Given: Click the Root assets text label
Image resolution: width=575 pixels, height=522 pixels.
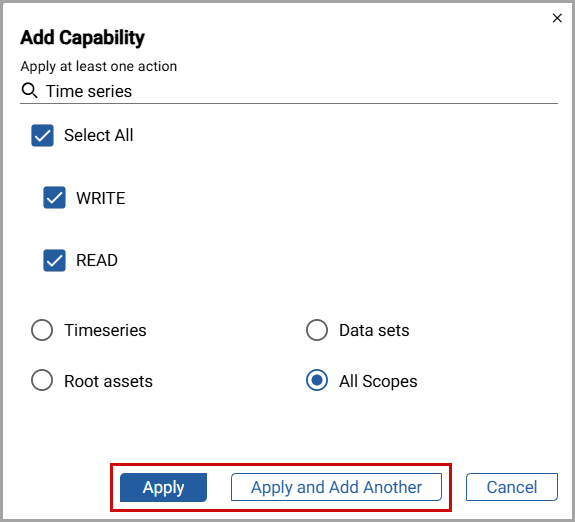Looking at the screenshot, I should (108, 381).
